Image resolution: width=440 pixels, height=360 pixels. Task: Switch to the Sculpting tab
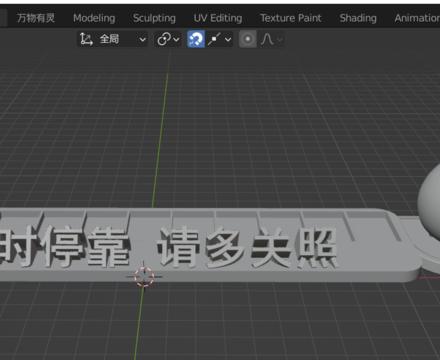coord(154,18)
